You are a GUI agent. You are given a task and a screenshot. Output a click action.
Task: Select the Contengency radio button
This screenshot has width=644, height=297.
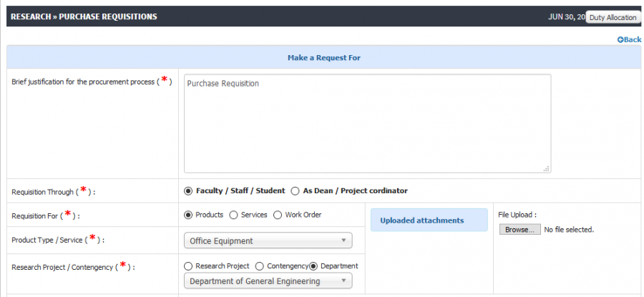click(x=260, y=266)
